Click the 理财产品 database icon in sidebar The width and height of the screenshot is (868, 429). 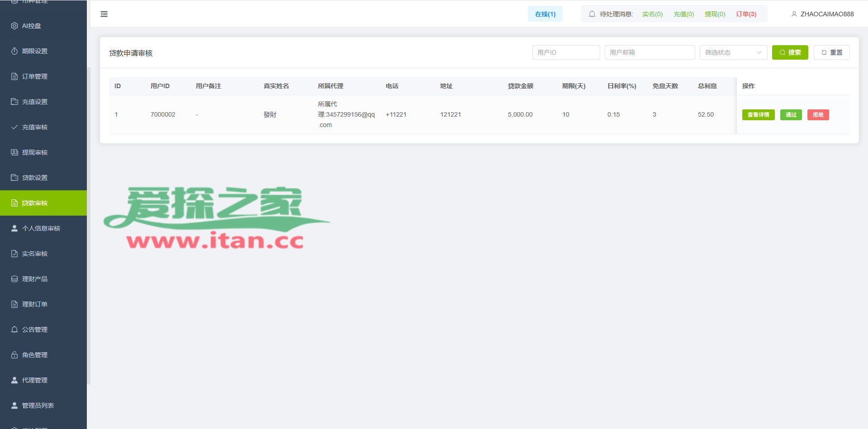tap(14, 279)
